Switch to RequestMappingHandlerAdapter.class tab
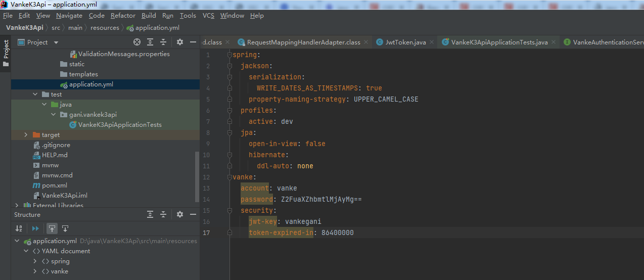Screen dimensions: 644x280 (x=303, y=42)
